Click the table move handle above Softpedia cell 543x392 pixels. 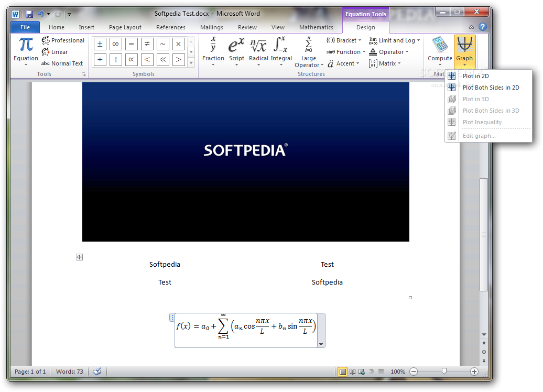79,257
